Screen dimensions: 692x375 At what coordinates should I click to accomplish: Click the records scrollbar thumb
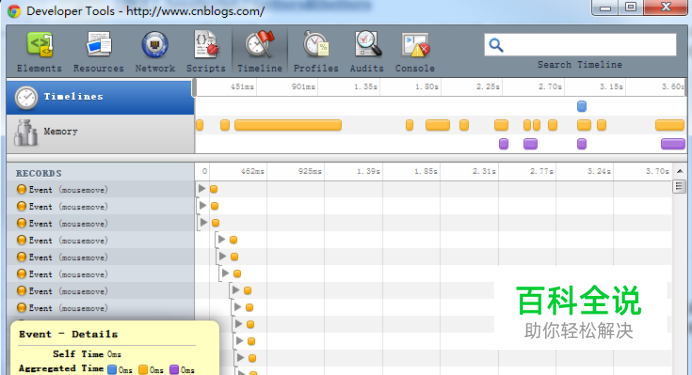pyautogui.click(x=679, y=186)
